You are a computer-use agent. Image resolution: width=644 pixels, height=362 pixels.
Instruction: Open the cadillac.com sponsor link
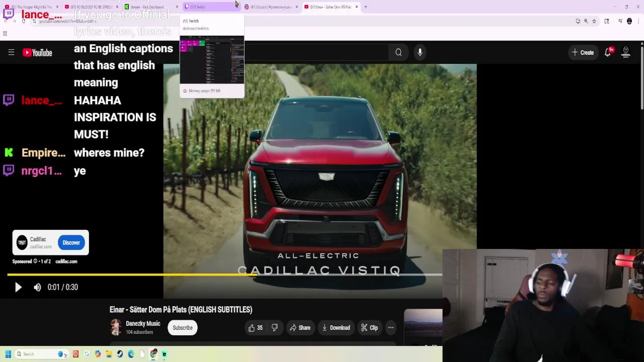(x=66, y=261)
